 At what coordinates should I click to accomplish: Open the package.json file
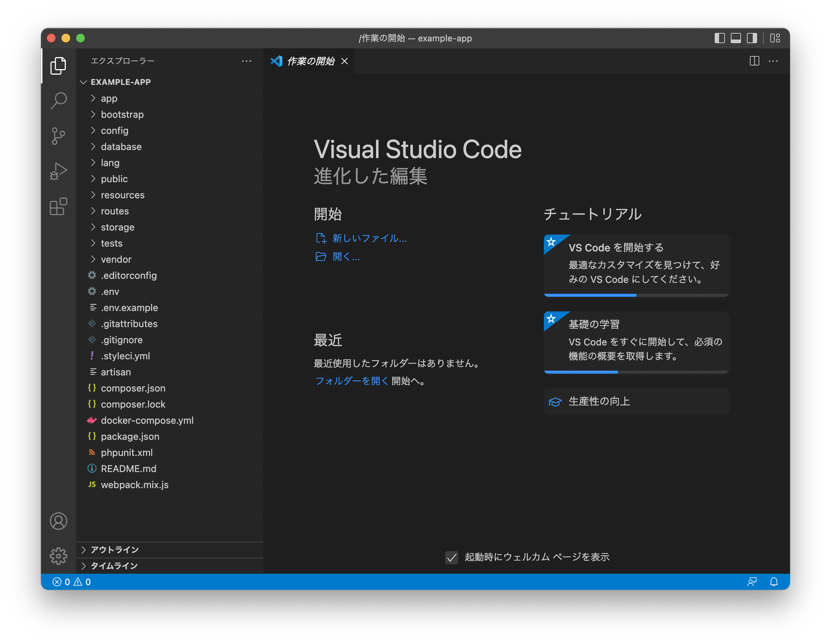point(170,437)
